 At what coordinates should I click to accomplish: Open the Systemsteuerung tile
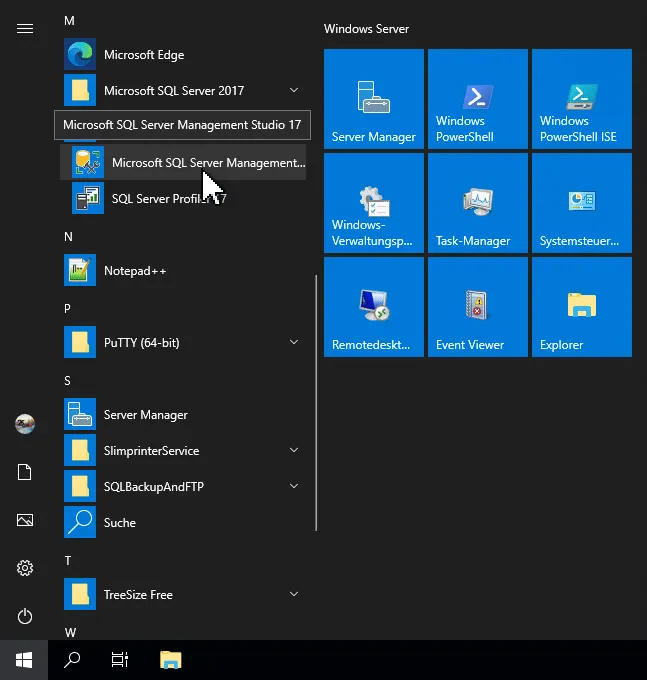(582, 203)
